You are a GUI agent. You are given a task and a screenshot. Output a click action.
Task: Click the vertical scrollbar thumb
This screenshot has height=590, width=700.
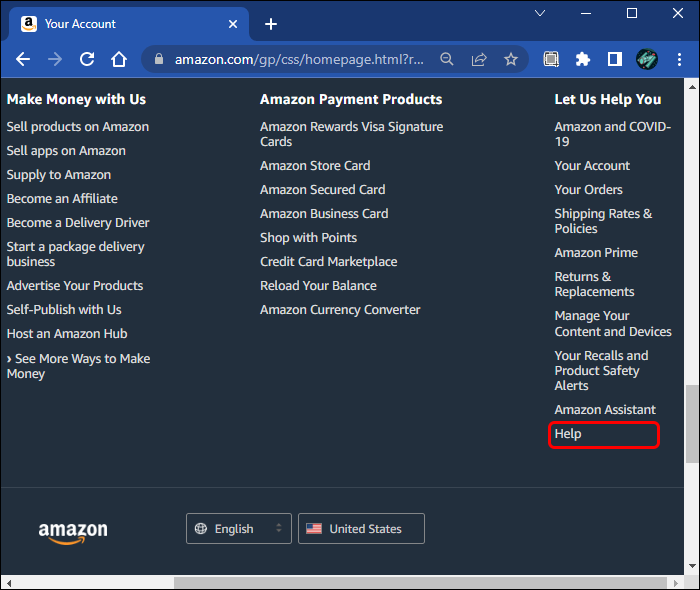tap(691, 424)
